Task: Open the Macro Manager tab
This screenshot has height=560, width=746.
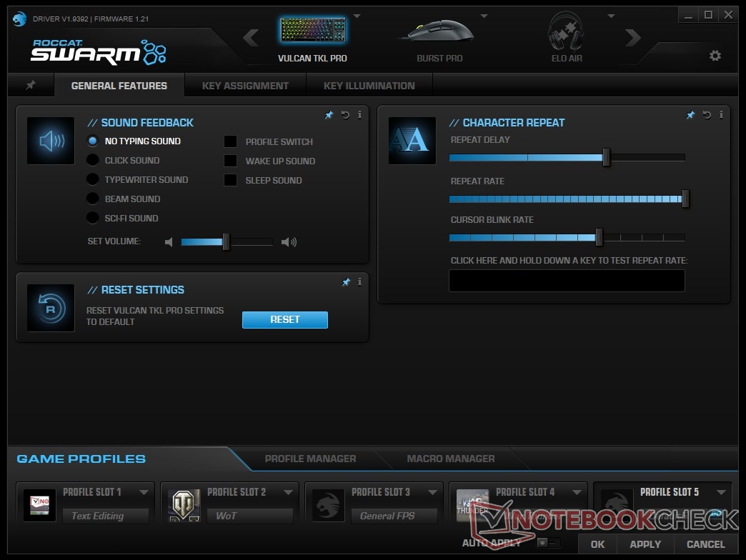Action: click(451, 459)
